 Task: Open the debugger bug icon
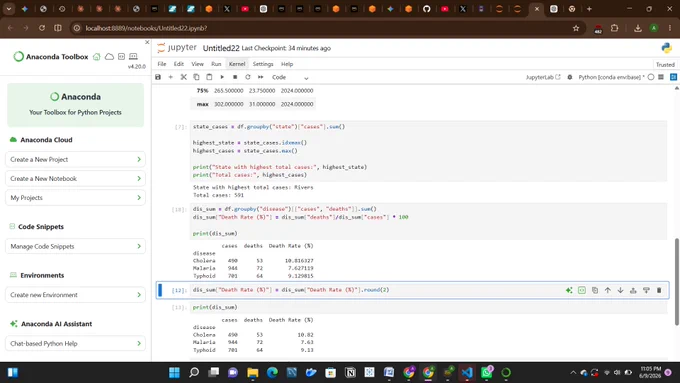(570, 77)
